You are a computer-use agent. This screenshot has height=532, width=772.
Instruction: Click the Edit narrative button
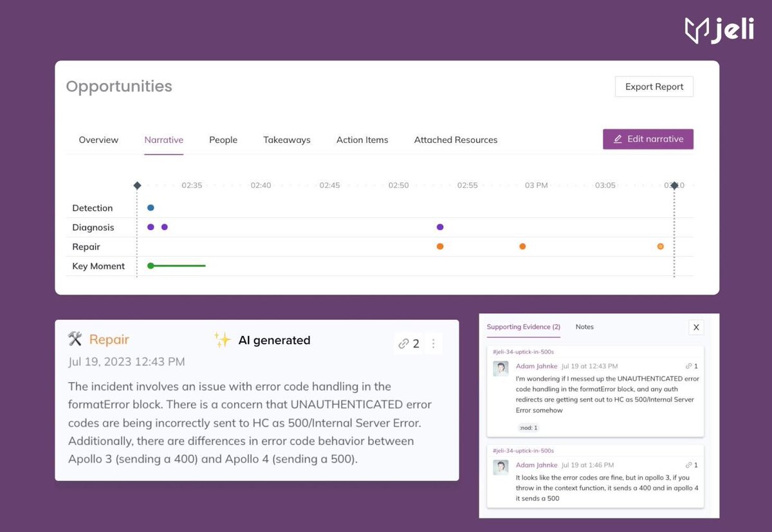(x=648, y=139)
